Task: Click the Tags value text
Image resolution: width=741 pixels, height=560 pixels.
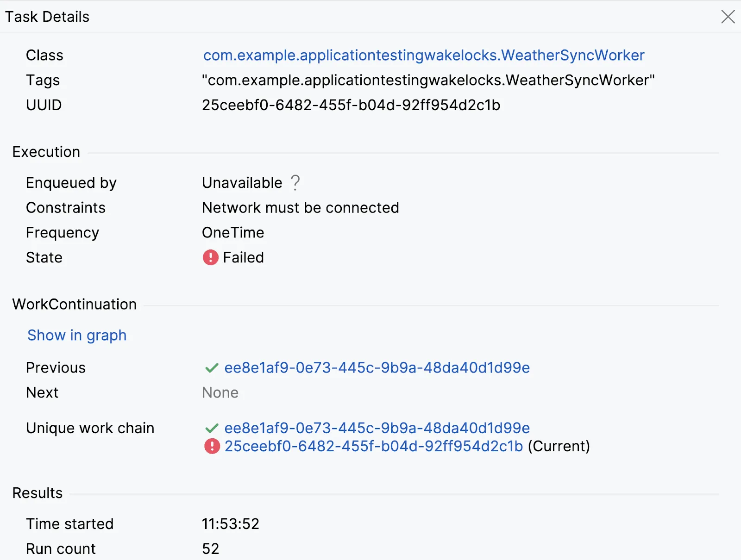Action: coord(428,80)
